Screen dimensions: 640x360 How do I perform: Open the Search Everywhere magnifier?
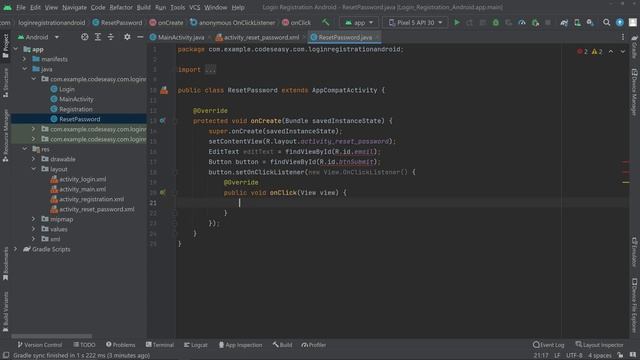pos(607,22)
